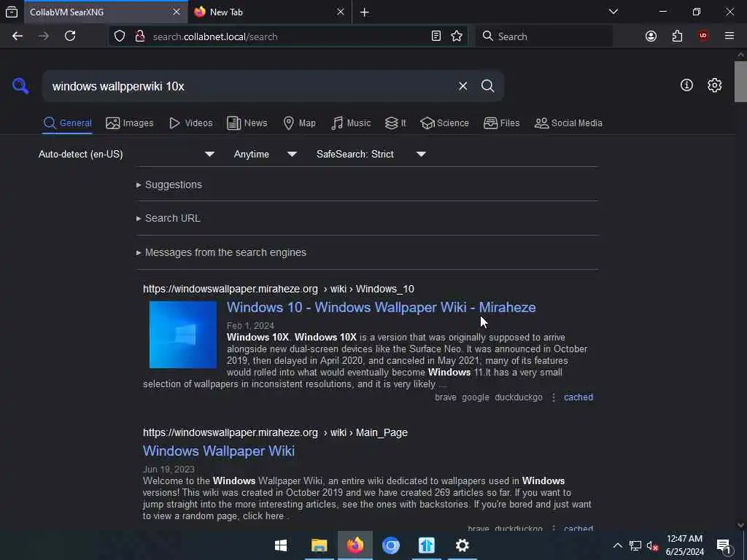The width and height of the screenshot is (747, 560).
Task: Switch to the CollabVM SearXNG tab
Action: (106, 12)
